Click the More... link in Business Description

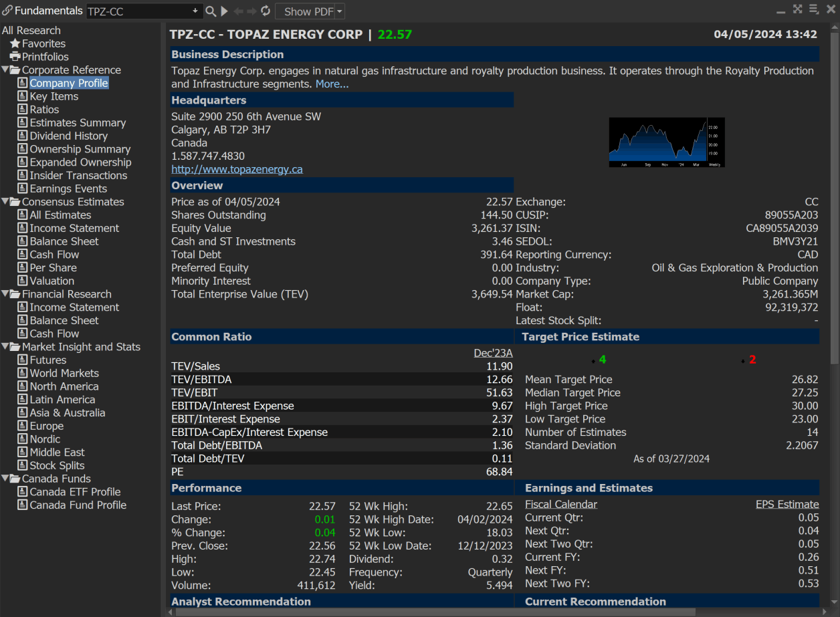tap(332, 84)
